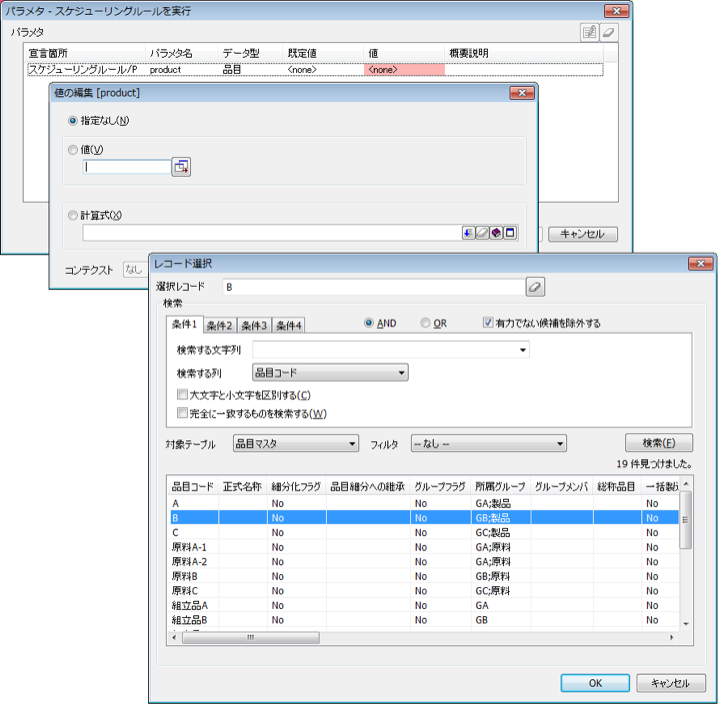720x707 pixels.
Task: Click the eraser icon in パラメタ window corner
Action: [x=608, y=32]
